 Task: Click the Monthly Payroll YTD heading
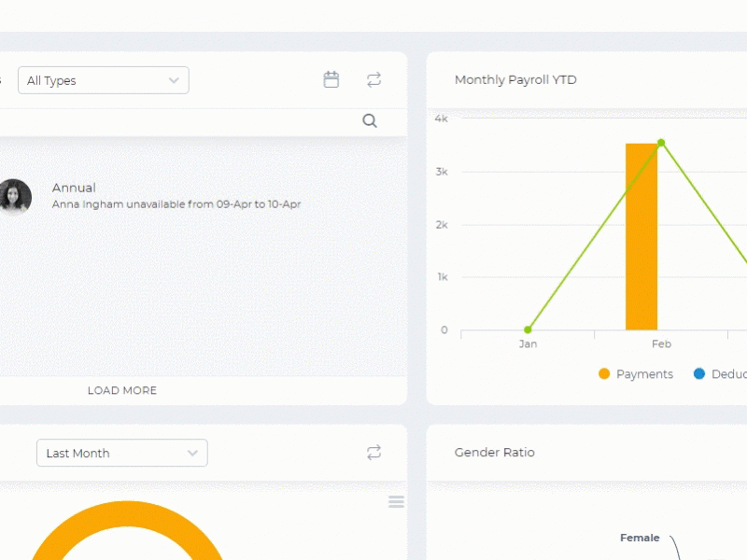pos(515,79)
